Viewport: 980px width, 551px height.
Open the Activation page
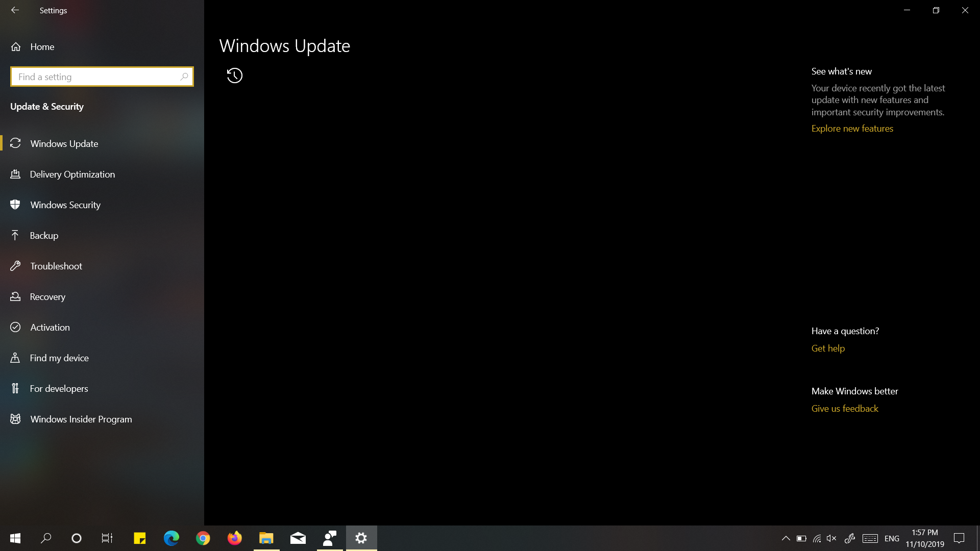pyautogui.click(x=102, y=327)
